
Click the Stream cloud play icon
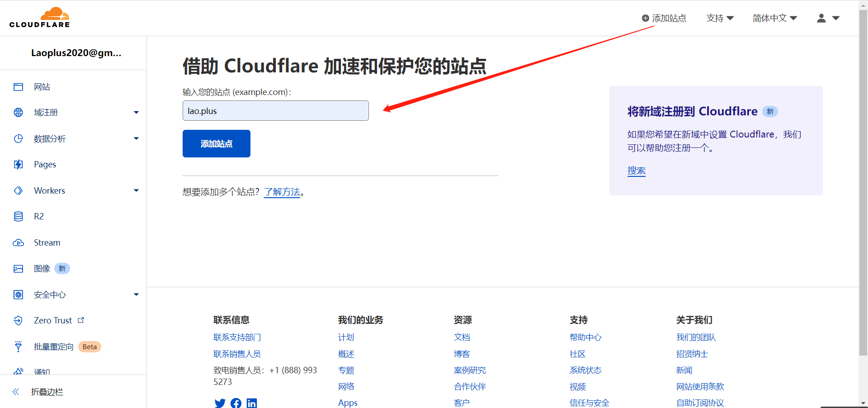pyautogui.click(x=18, y=243)
